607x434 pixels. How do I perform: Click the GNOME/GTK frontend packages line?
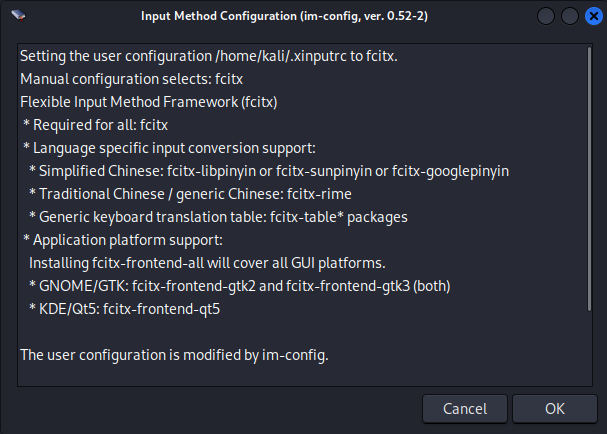click(225, 286)
